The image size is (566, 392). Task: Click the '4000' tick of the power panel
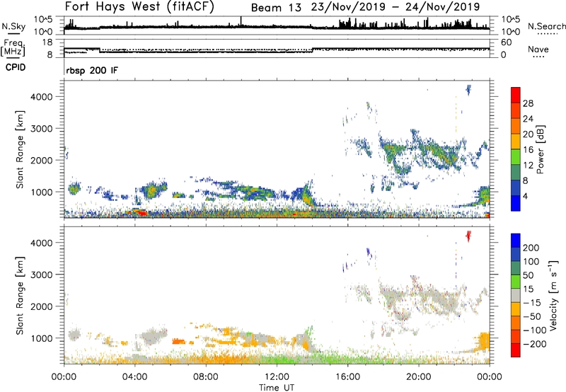[x=41, y=97]
